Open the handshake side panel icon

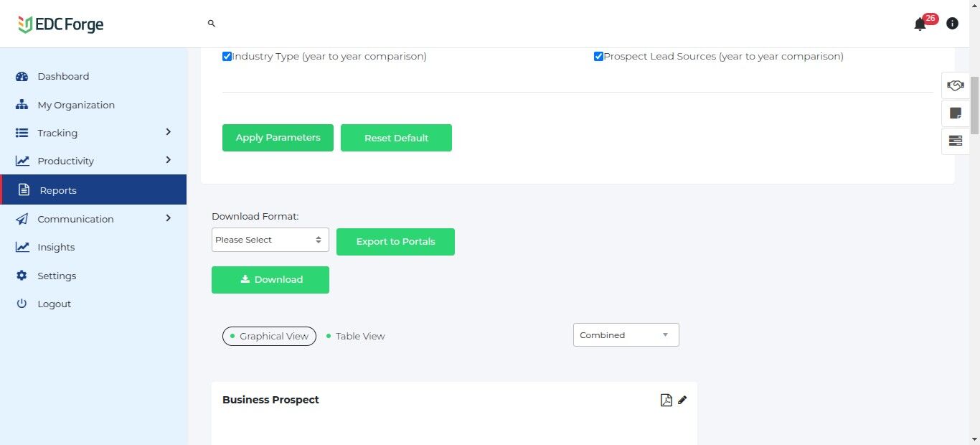(x=955, y=85)
